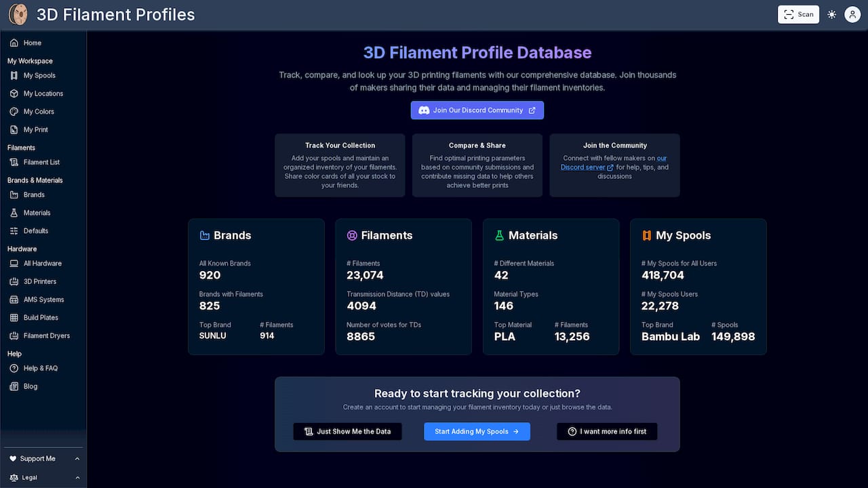The image size is (868, 488).
Task: Click the Support Me heart icon
Action: click(13, 459)
